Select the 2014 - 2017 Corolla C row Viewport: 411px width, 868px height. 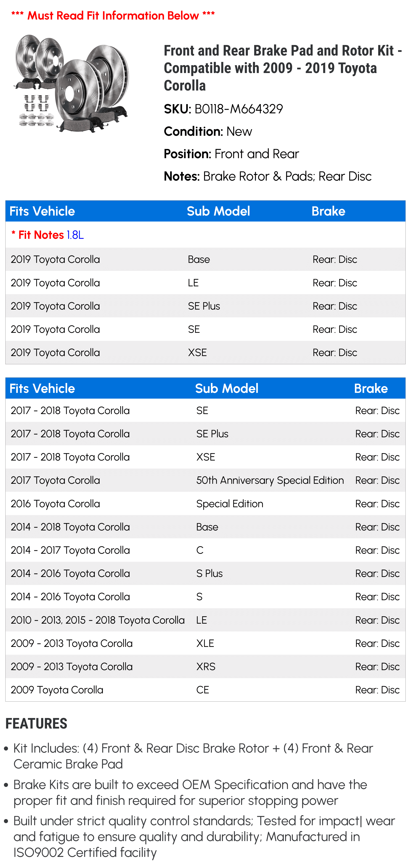[205, 550]
